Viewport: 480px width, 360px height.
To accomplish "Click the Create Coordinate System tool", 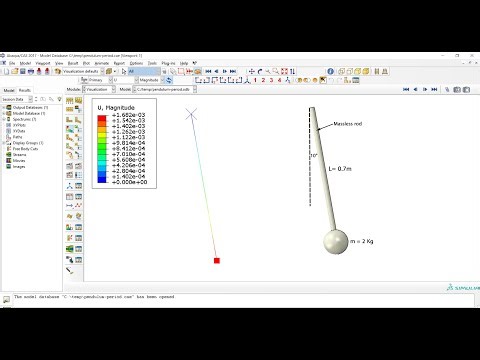I will click(x=70, y=186).
